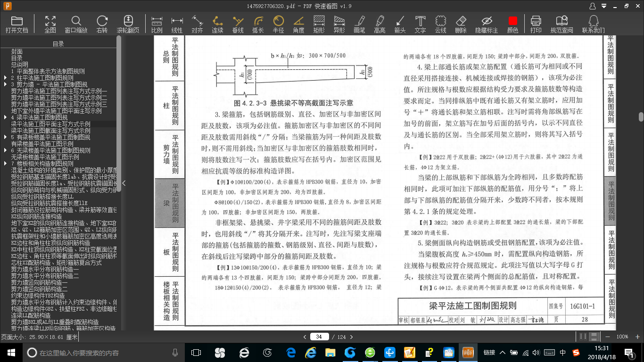Open a document with 打开文档
Viewport: 644px width, 362px height.
(17, 24)
